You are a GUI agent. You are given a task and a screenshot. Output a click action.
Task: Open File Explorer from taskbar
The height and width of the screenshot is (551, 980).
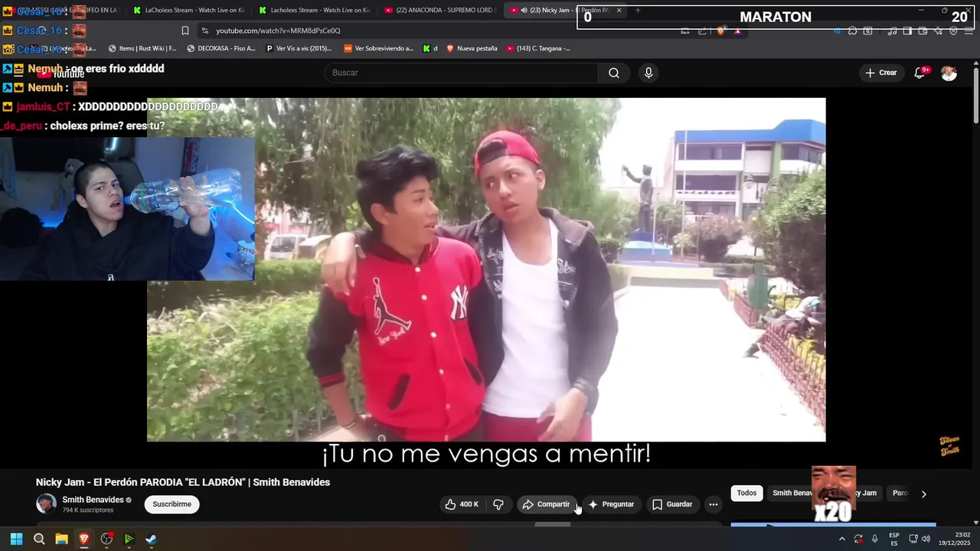click(x=61, y=539)
